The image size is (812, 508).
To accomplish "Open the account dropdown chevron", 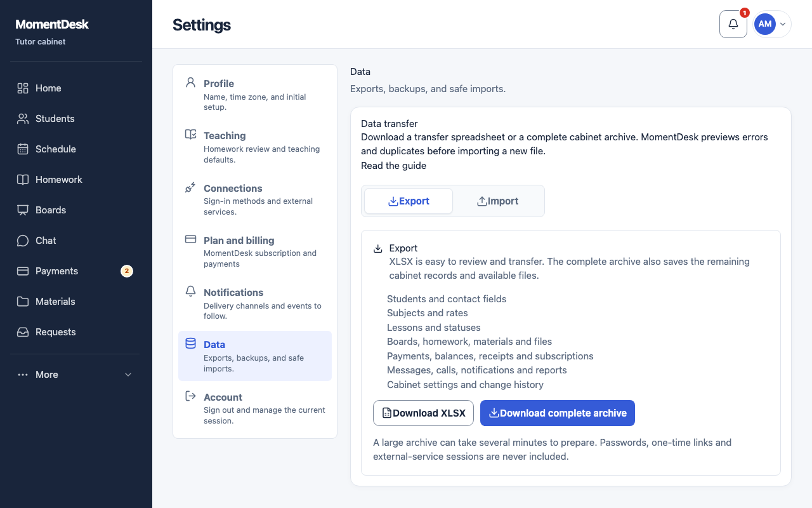I will coord(783,24).
